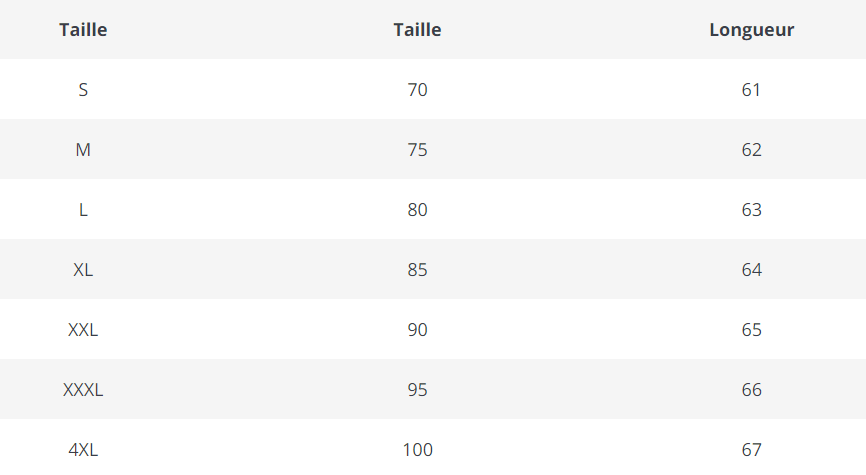Click the 4XL size label
The height and width of the screenshot is (475, 866).
[x=83, y=450]
